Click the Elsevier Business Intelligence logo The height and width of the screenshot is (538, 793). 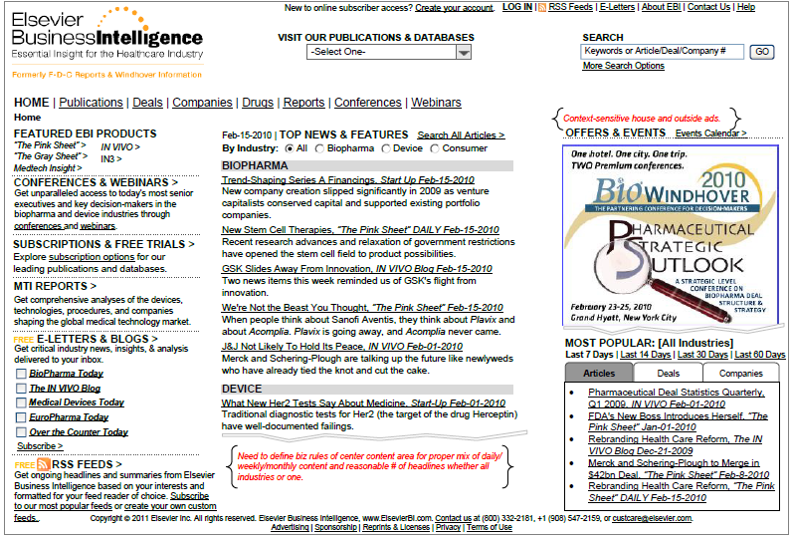tap(107, 42)
